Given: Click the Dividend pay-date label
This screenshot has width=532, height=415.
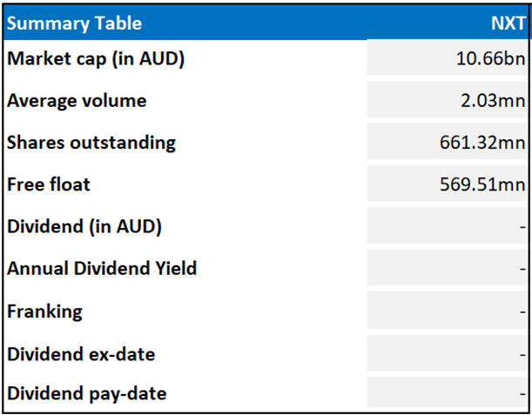Looking at the screenshot, I should (87, 393).
